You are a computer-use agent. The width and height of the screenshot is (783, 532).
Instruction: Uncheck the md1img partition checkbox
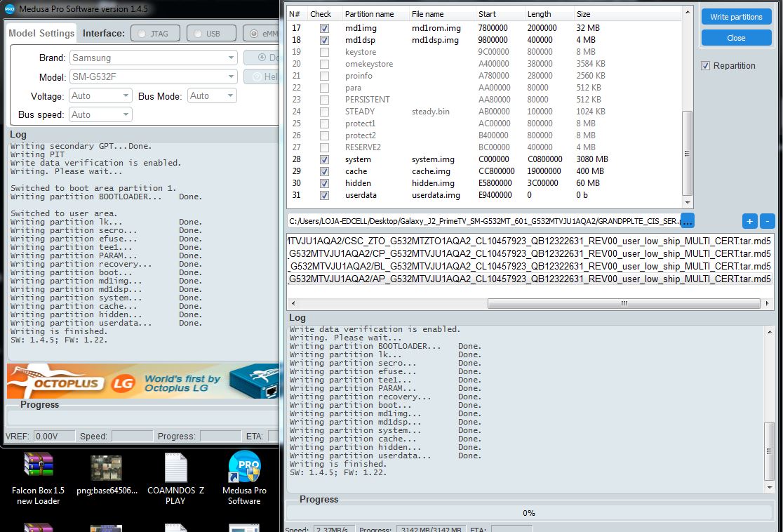pyautogui.click(x=325, y=29)
